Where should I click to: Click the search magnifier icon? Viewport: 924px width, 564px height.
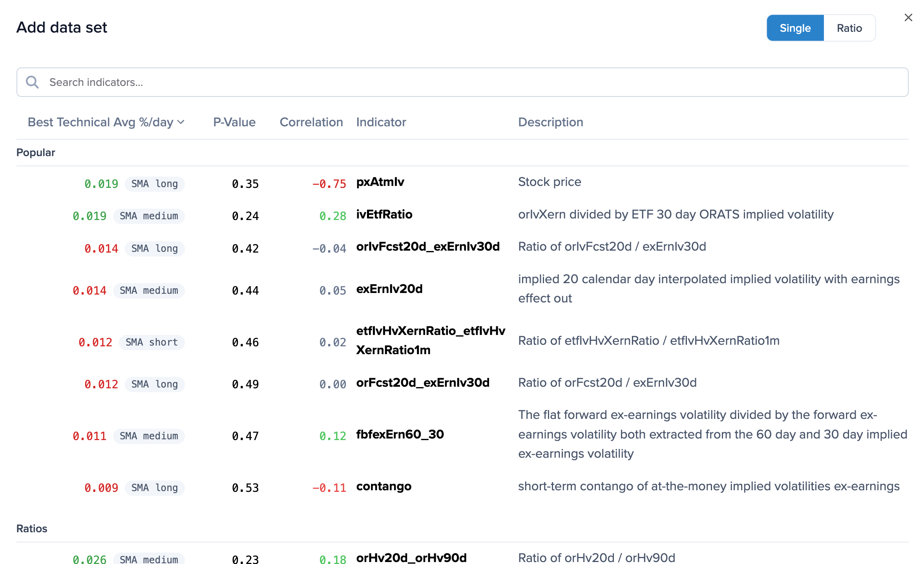click(x=32, y=82)
